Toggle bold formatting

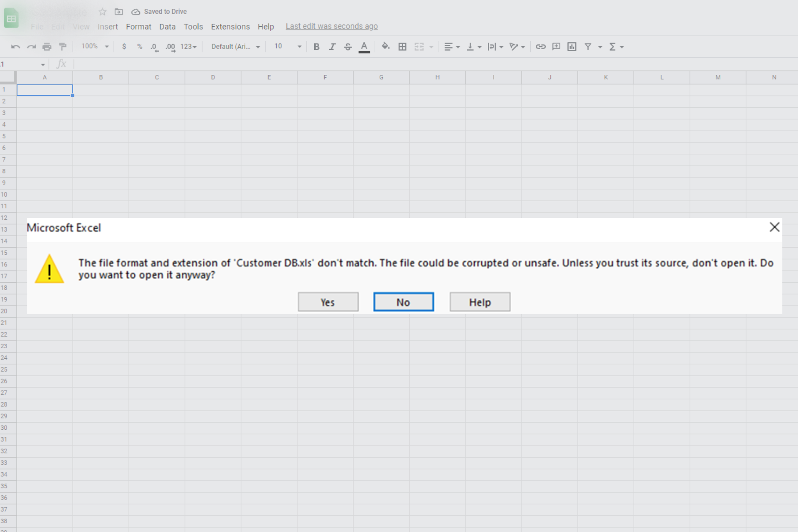click(316, 47)
